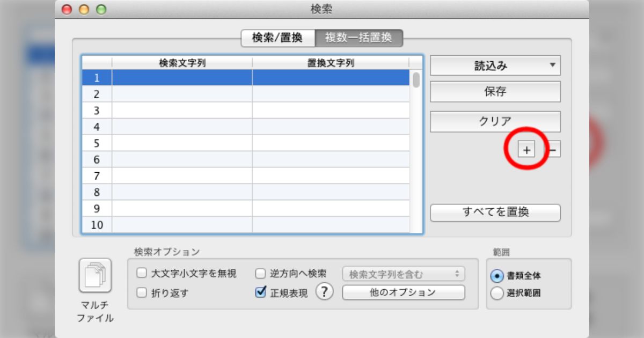Enable 大文字小文字を無視 checkbox
The width and height of the screenshot is (644, 338).
point(141,274)
